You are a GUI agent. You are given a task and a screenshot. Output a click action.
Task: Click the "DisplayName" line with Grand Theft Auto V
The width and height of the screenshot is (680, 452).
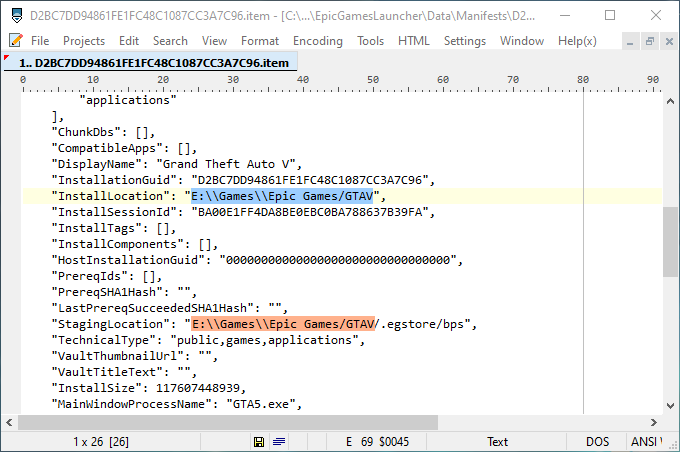pyautogui.click(x=177, y=164)
